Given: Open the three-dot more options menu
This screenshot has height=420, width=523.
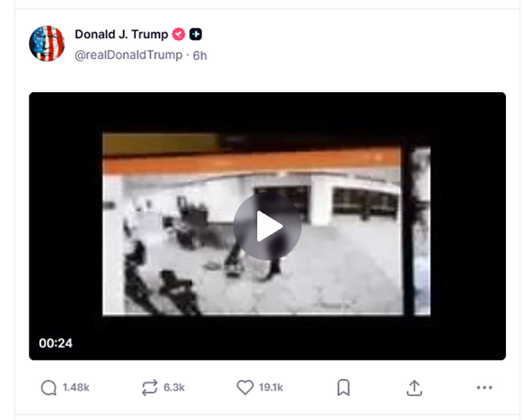Looking at the screenshot, I should pyautogui.click(x=484, y=387).
